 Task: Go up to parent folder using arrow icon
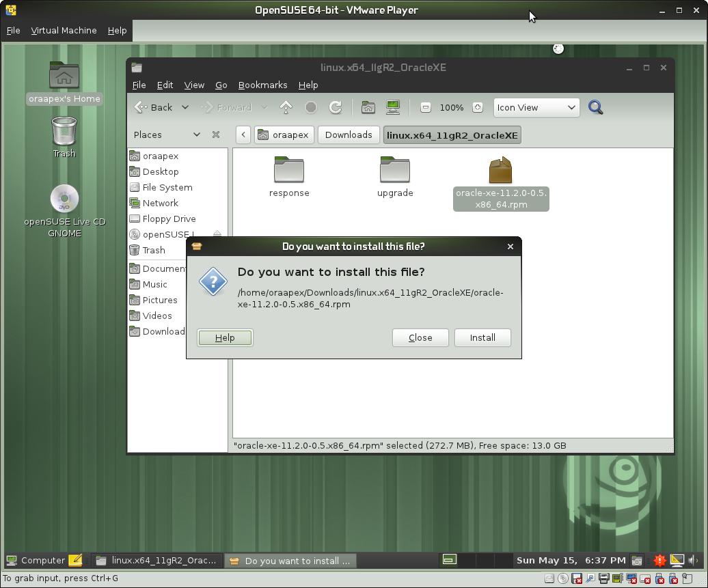pos(286,107)
